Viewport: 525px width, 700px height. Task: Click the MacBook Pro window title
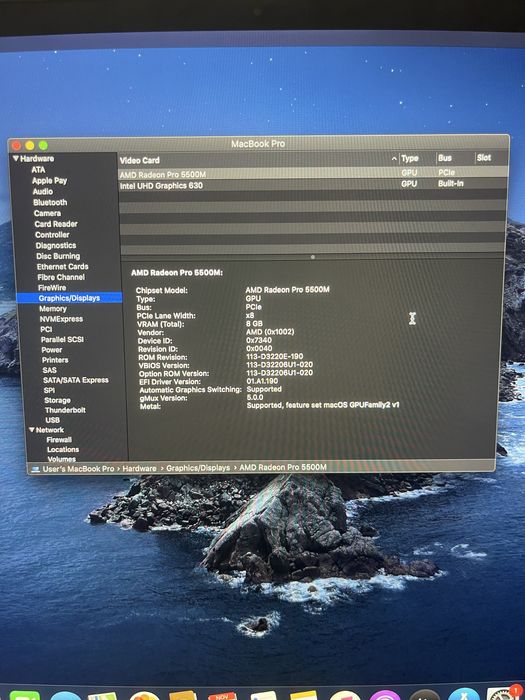(258, 144)
